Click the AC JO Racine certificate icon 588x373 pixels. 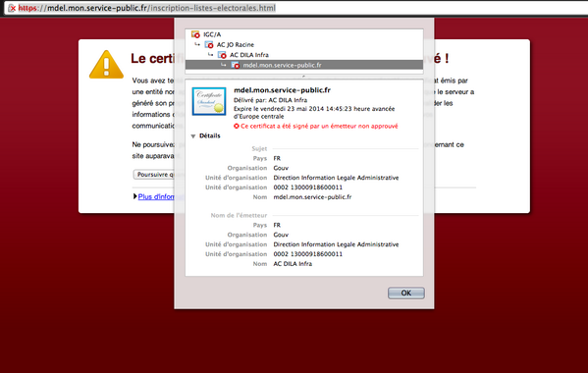209,44
